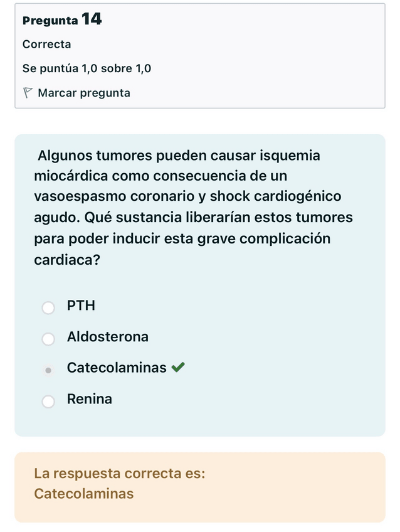Click the 'La respuesta correcta es:' text
The width and height of the screenshot is (400, 532).
pos(120,473)
